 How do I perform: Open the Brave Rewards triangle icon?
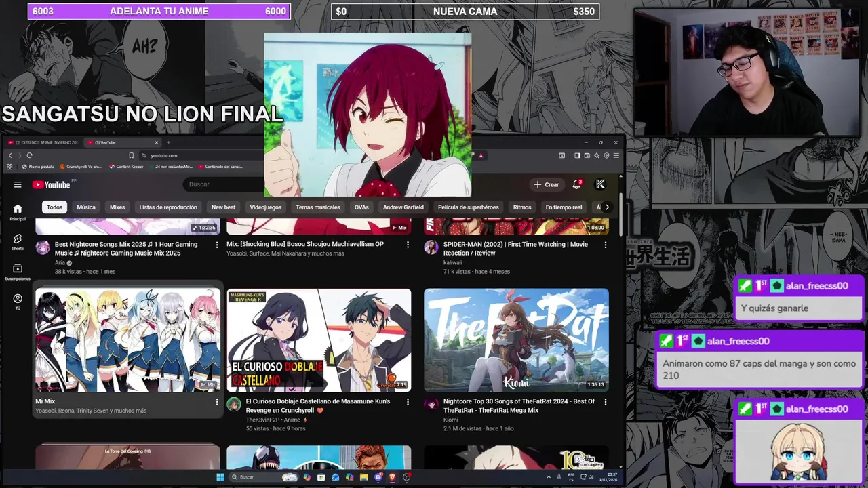[x=481, y=155]
